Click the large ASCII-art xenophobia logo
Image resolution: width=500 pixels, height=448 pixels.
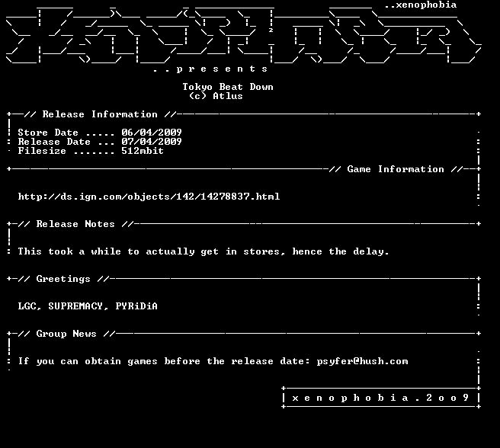[244, 35]
